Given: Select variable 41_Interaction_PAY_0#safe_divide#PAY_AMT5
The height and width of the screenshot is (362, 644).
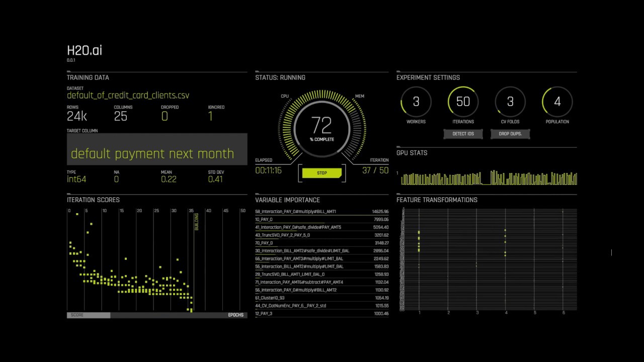Looking at the screenshot, I should pos(322,227).
